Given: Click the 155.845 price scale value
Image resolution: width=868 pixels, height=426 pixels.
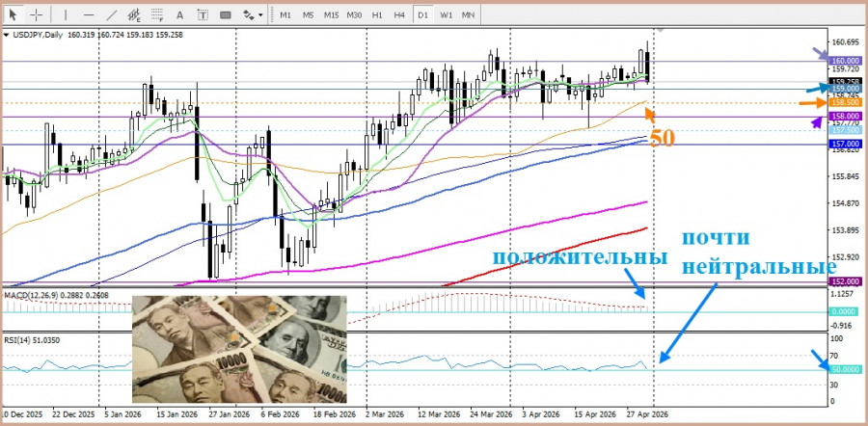Looking at the screenshot, I should (x=845, y=177).
